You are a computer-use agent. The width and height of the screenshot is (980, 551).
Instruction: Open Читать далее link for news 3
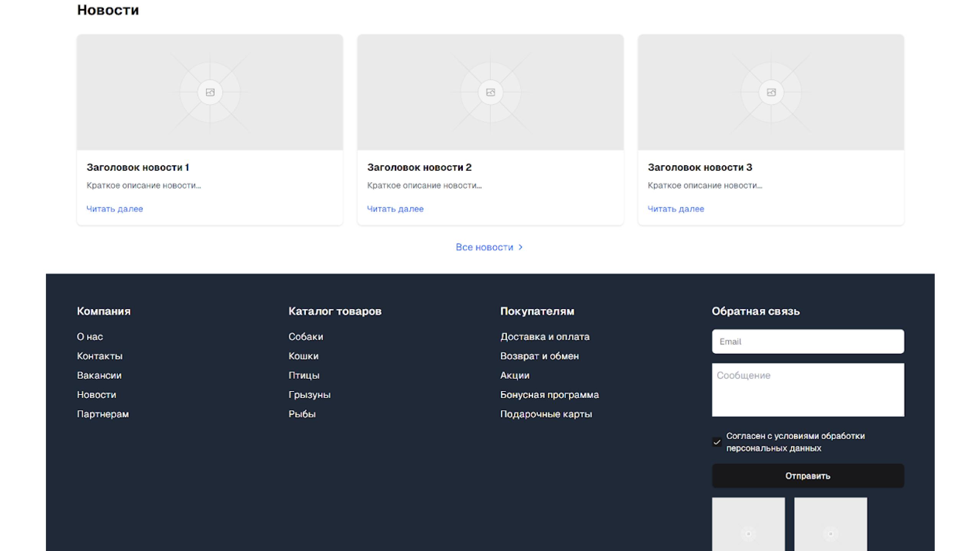coord(676,209)
